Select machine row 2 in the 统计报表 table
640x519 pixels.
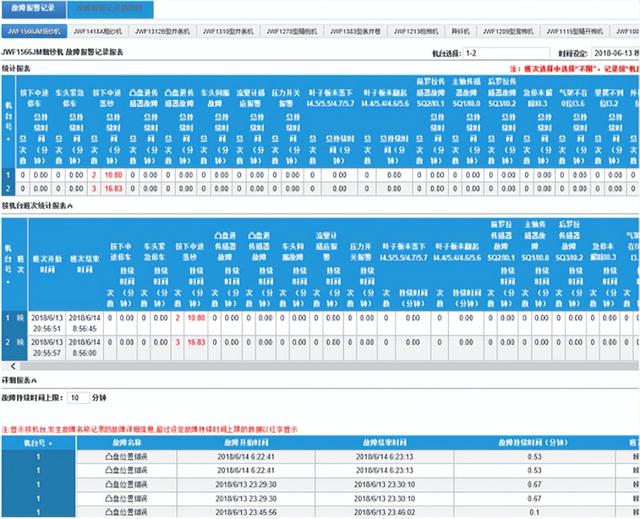point(8,189)
